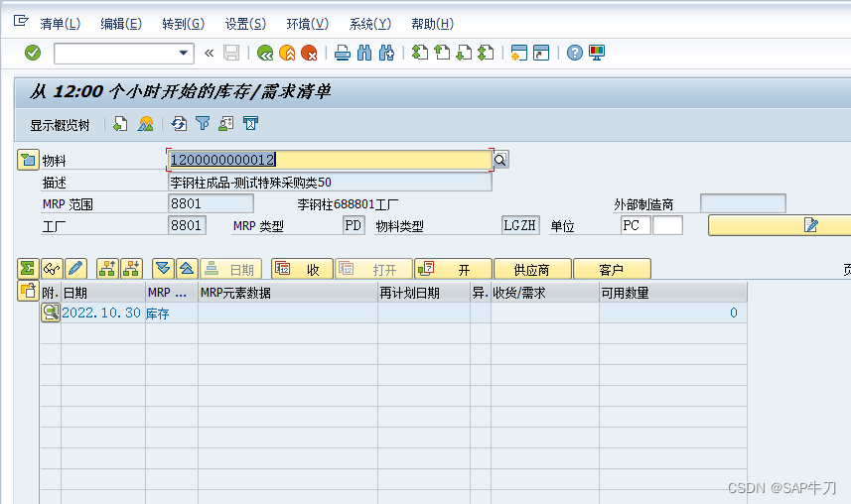This screenshot has height=504, width=851.
Task: Click the Filter funnel icon in application toolbar
Action: (x=203, y=124)
